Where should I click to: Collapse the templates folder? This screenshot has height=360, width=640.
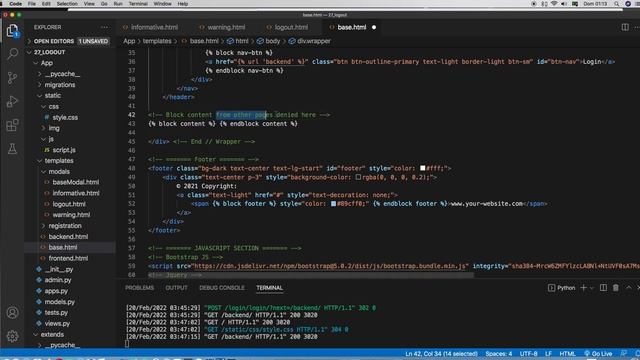point(59,161)
